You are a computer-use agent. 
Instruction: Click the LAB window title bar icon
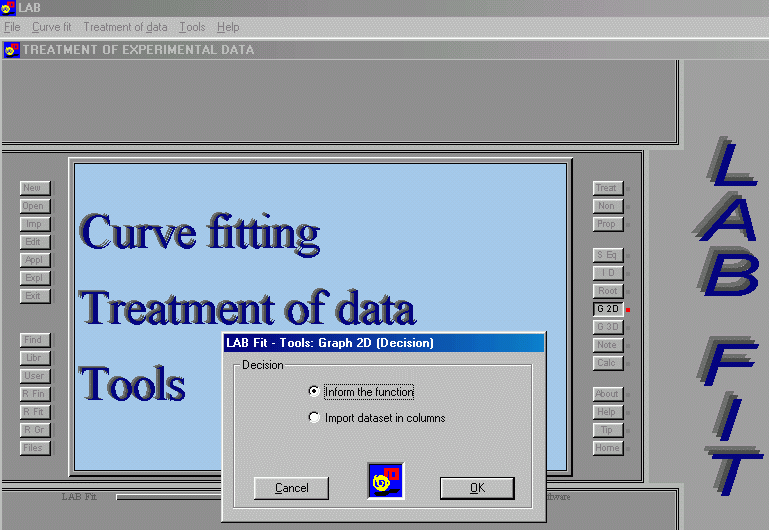tap(8, 7)
